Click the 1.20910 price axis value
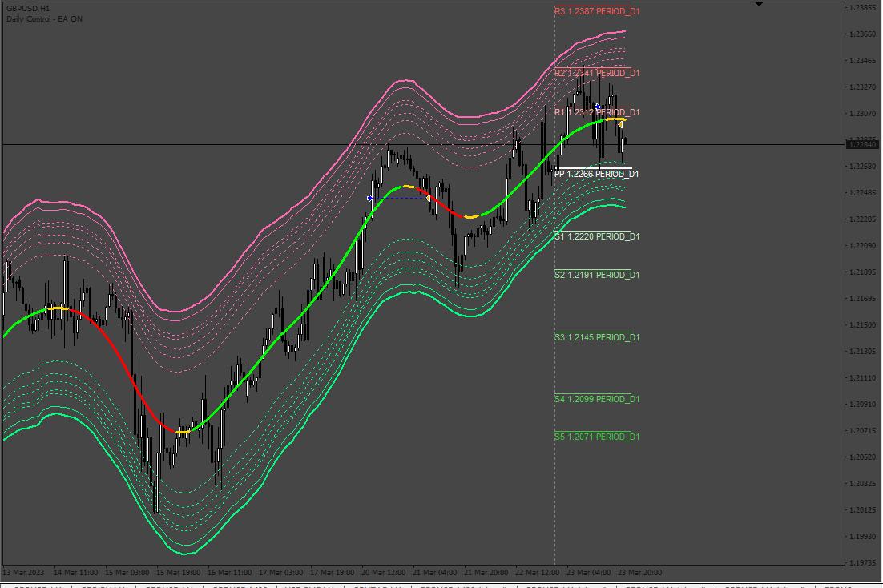The height and width of the screenshot is (588, 883). click(x=863, y=405)
